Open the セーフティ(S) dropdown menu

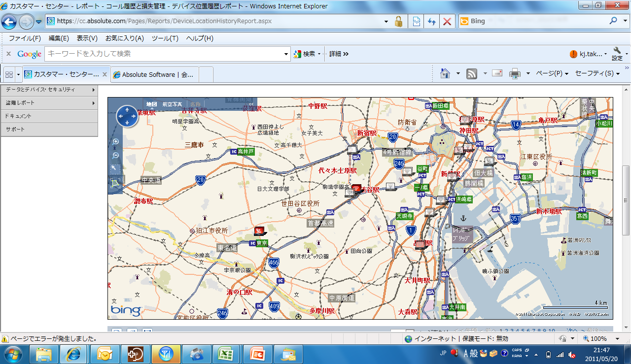point(597,73)
